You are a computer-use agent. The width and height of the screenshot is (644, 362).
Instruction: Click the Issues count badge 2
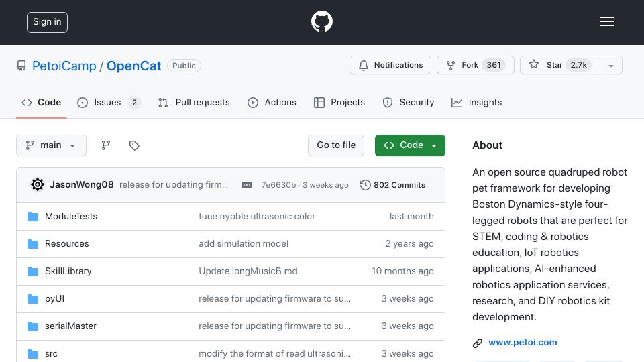[134, 103]
